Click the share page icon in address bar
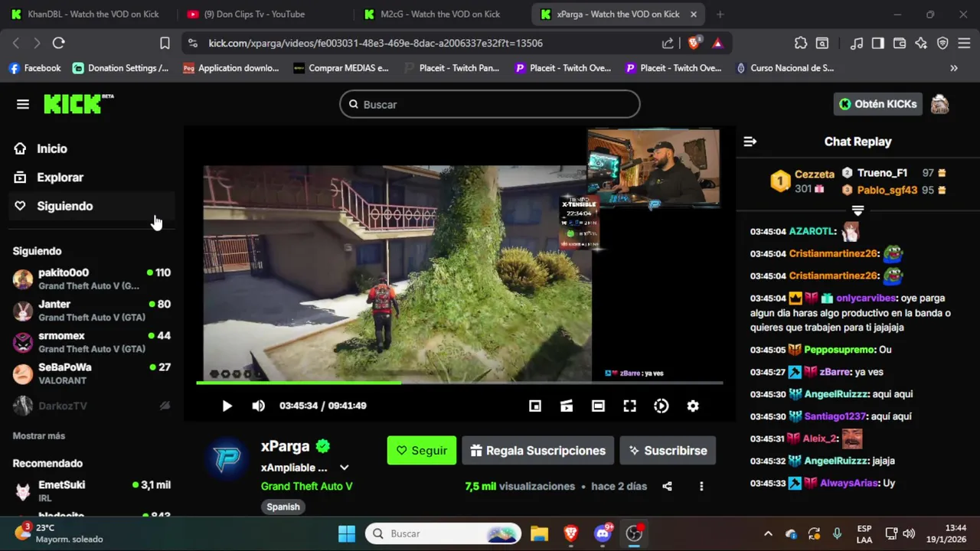Screen dimensions: 980x551 [x=668, y=44]
